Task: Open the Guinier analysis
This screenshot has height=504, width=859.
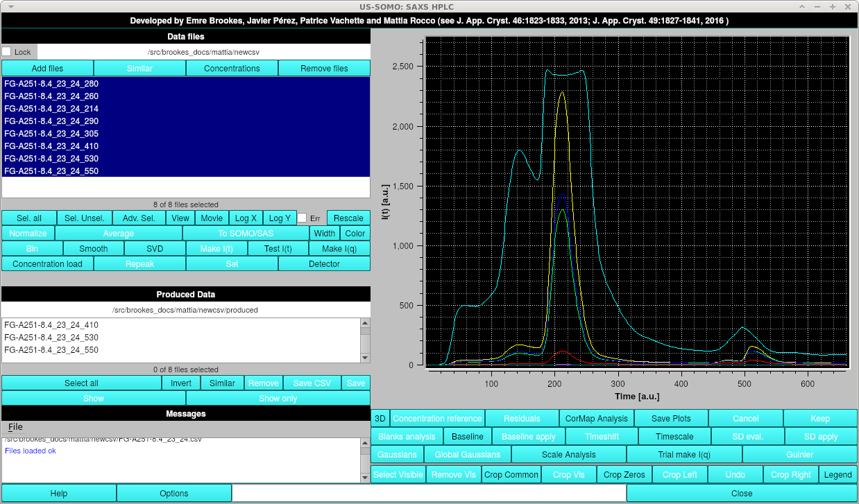Action: point(799,454)
